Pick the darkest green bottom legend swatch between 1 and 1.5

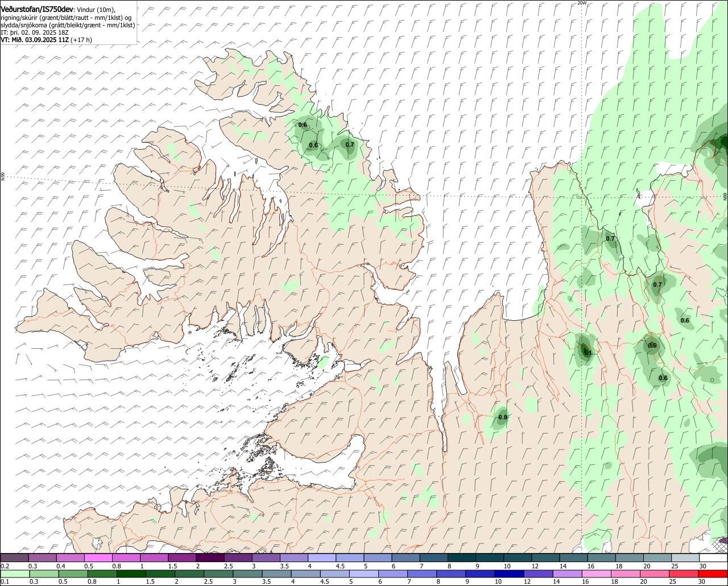pyautogui.click(x=131, y=574)
